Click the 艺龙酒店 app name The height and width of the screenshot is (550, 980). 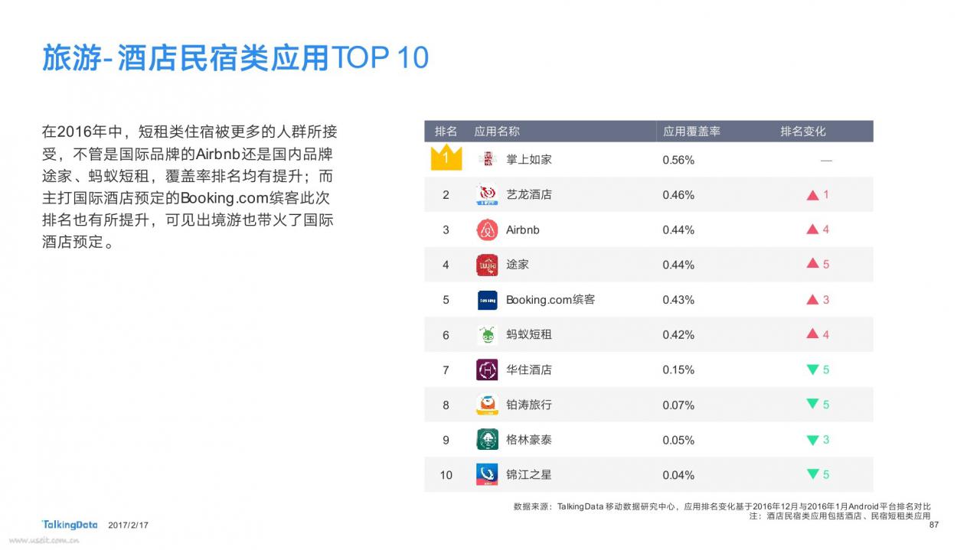coord(529,195)
